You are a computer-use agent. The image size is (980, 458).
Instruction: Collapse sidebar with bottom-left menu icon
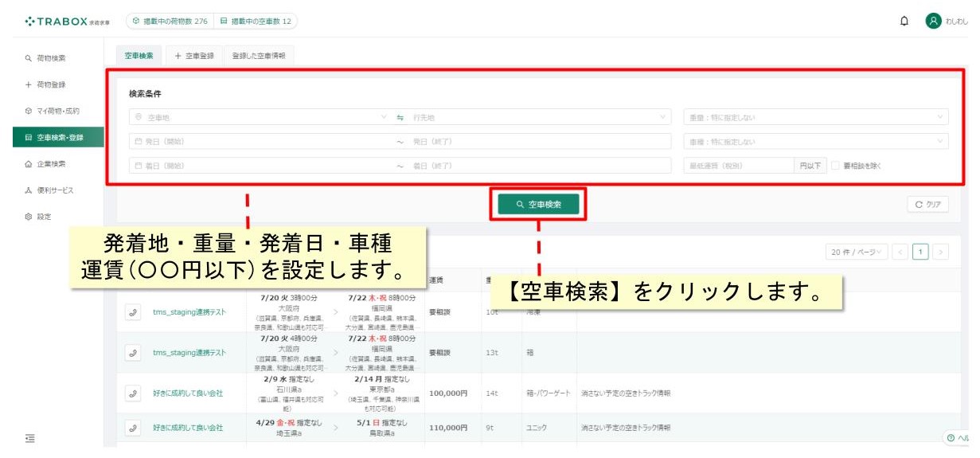tap(30, 438)
